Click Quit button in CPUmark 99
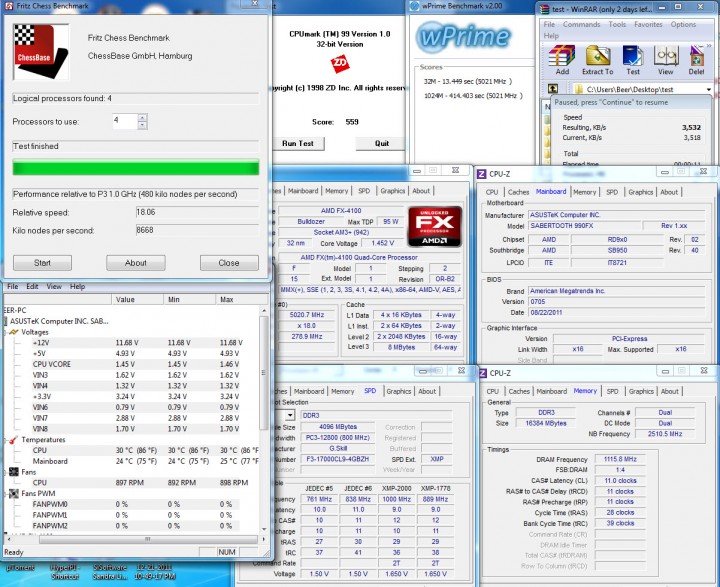This screenshot has height=587, width=720. (x=382, y=143)
